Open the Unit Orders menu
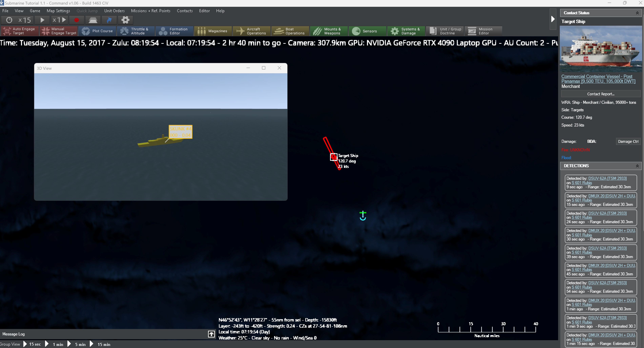This screenshot has height=348, width=644. tap(114, 11)
